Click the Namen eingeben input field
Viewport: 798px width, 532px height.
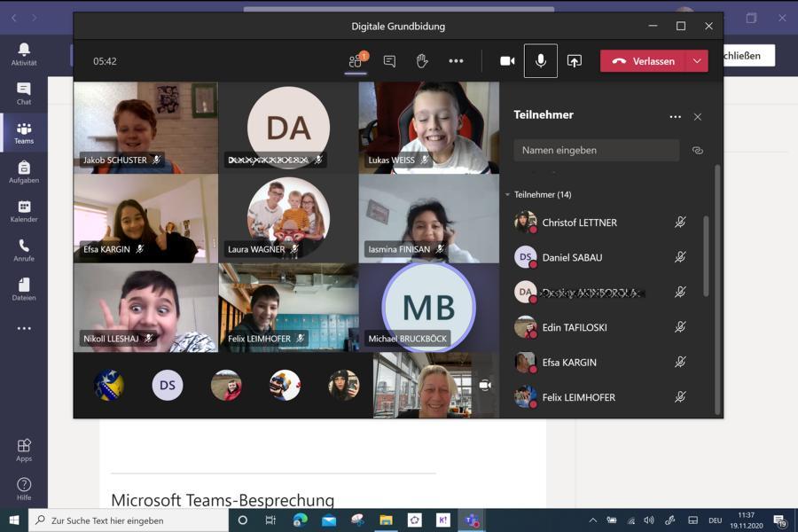coord(596,151)
